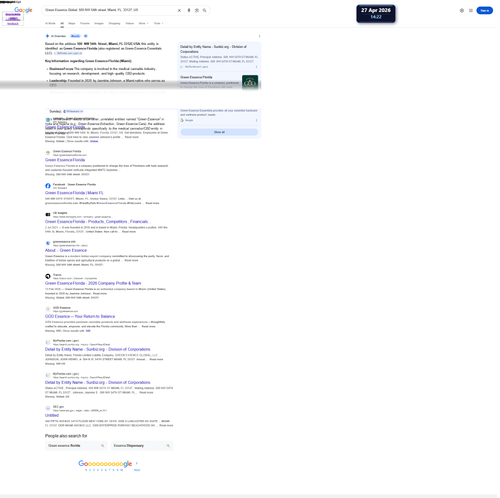Click search icon in Green essence florida suggestion
This screenshot has width=500, height=498.
102,446
